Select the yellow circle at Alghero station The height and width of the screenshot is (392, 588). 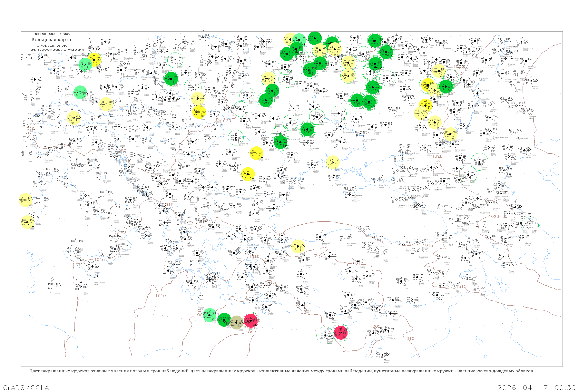click(25, 200)
